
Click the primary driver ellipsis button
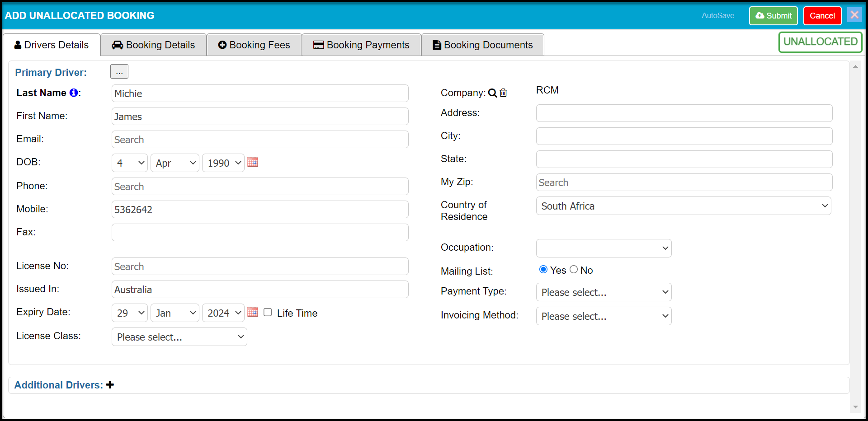point(119,71)
